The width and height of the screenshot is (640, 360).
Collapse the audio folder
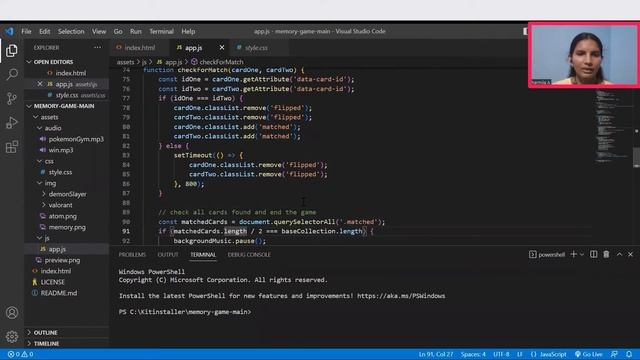tap(53, 128)
